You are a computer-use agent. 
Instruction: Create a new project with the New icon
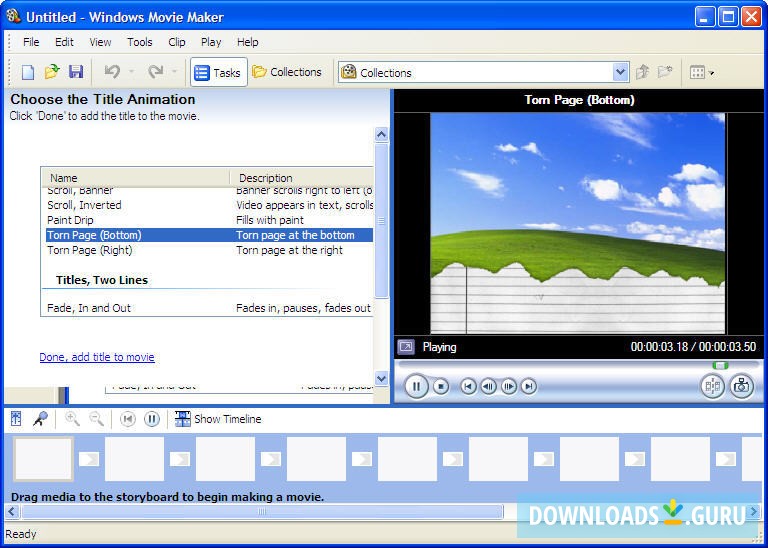[28, 72]
